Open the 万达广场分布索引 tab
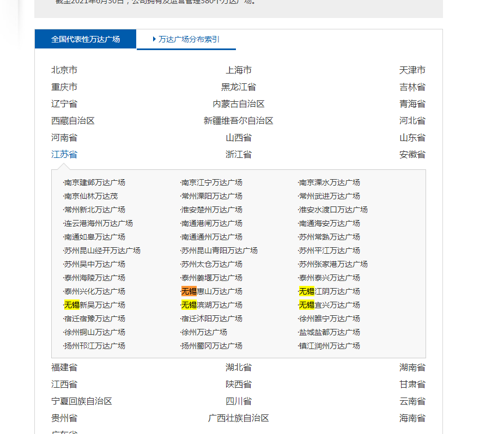504x434 pixels. (186, 39)
